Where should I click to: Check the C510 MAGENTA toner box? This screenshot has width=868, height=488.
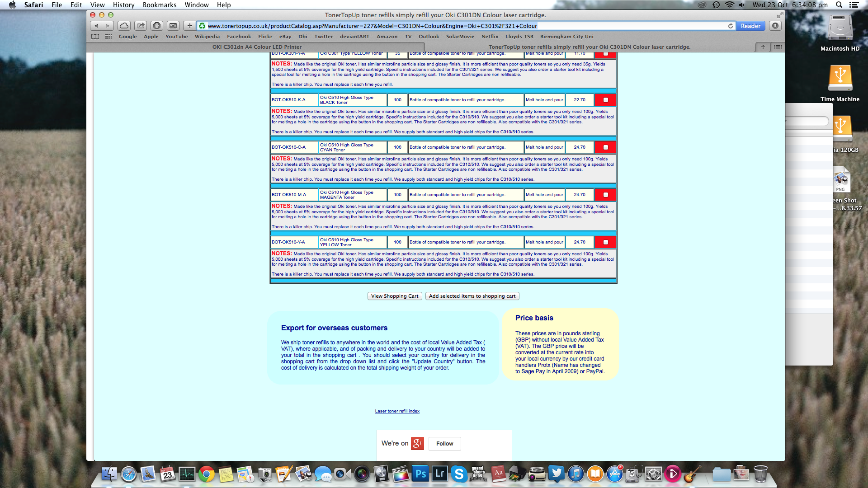pos(606,195)
